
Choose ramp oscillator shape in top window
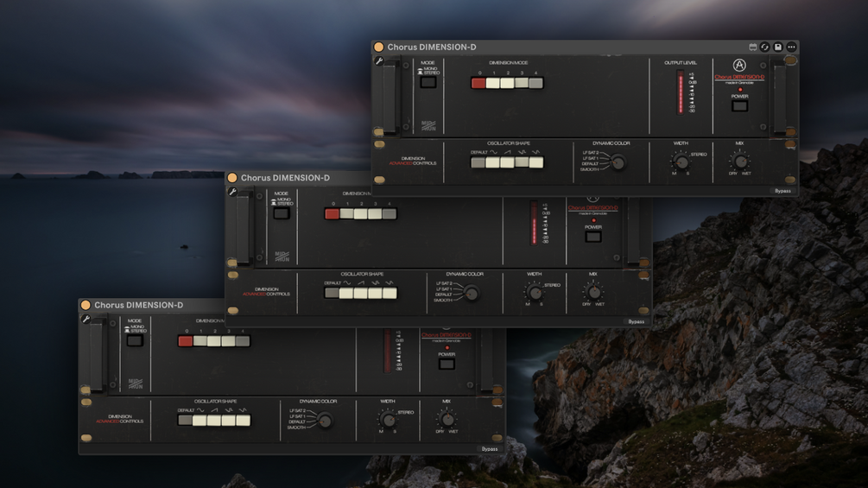pyautogui.click(x=506, y=162)
